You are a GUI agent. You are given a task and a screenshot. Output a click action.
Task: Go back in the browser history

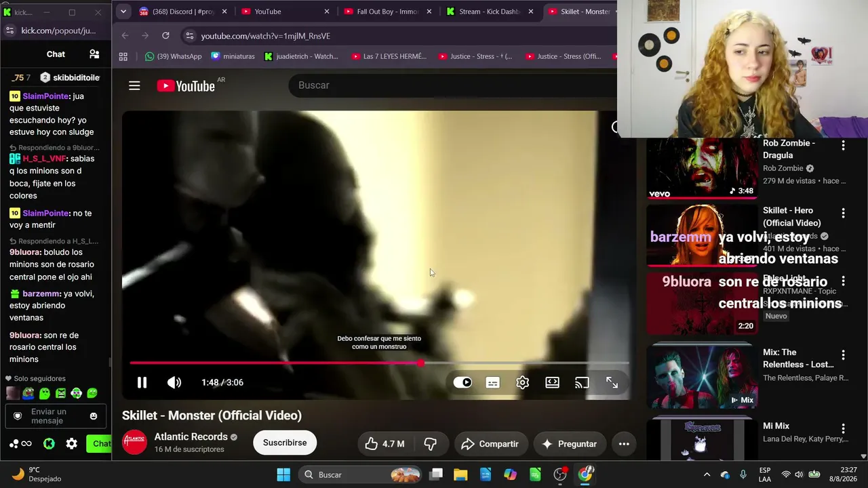pos(125,35)
